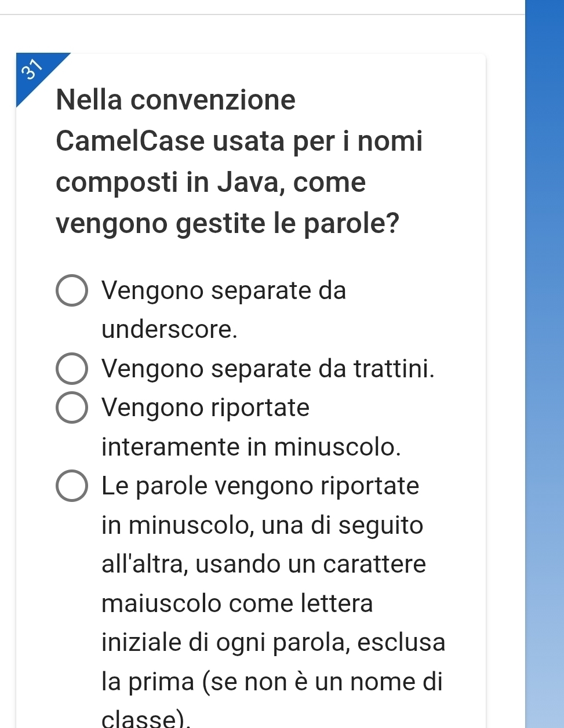Image resolution: width=564 pixels, height=728 pixels.
Task: Click the "classe)." text at the bottom
Action: click(x=147, y=719)
